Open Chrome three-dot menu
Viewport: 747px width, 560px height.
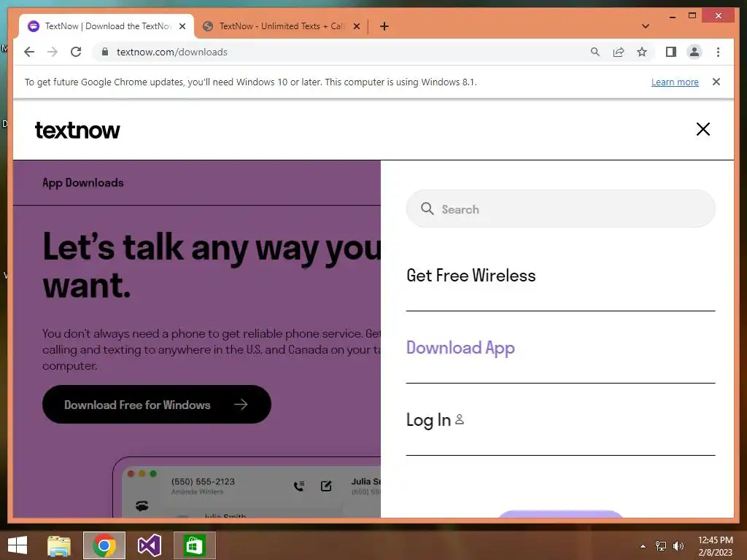pyautogui.click(x=718, y=52)
